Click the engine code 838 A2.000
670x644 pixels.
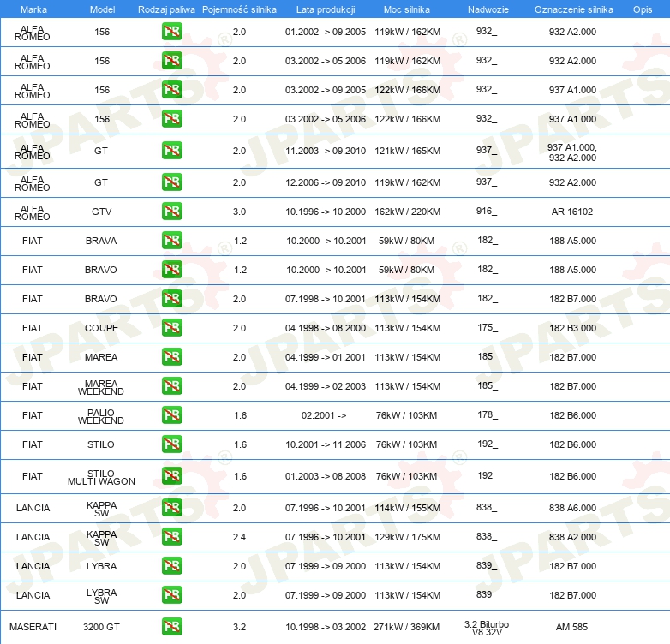click(x=572, y=537)
